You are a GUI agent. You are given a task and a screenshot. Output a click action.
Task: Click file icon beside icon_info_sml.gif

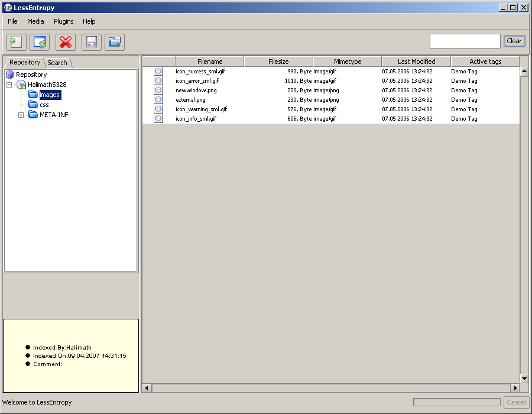158,118
